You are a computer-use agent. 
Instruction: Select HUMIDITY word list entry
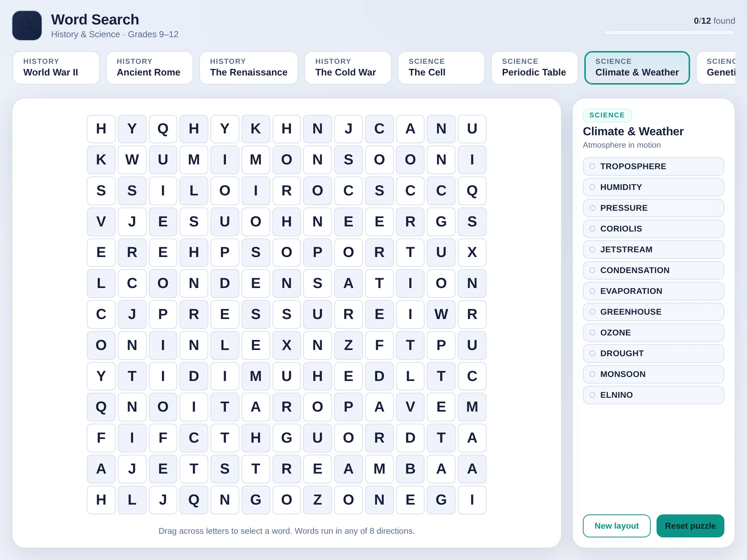coord(654,187)
